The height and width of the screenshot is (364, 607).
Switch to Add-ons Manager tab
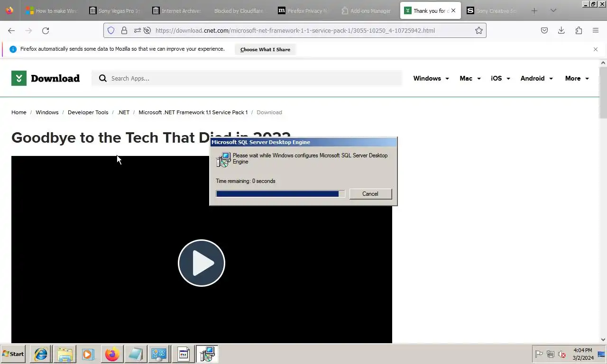pyautogui.click(x=367, y=10)
